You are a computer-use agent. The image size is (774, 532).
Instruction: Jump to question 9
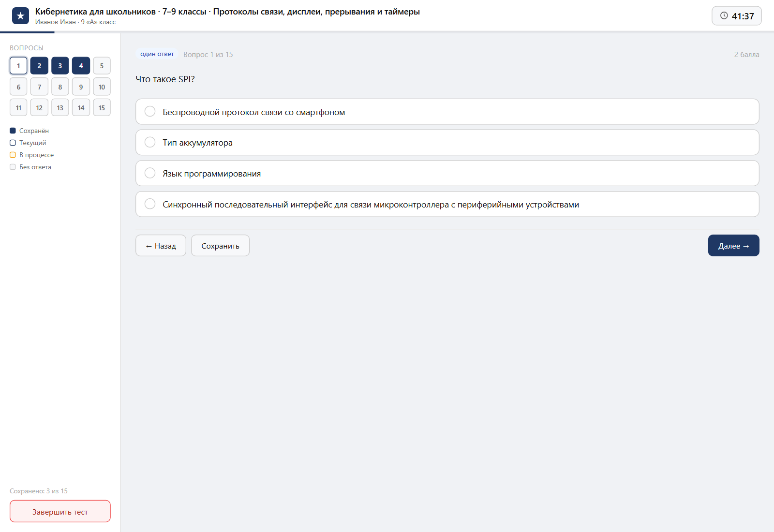point(81,87)
